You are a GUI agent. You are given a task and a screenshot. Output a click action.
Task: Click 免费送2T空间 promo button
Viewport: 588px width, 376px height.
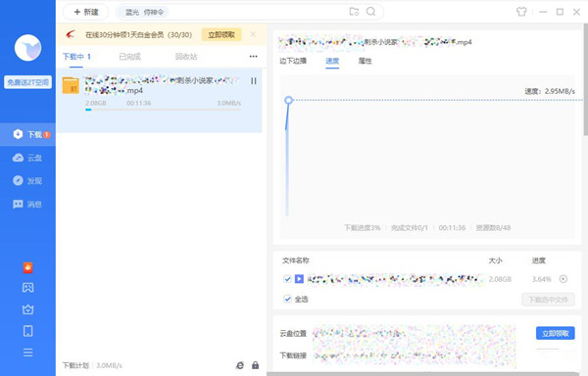coord(27,82)
